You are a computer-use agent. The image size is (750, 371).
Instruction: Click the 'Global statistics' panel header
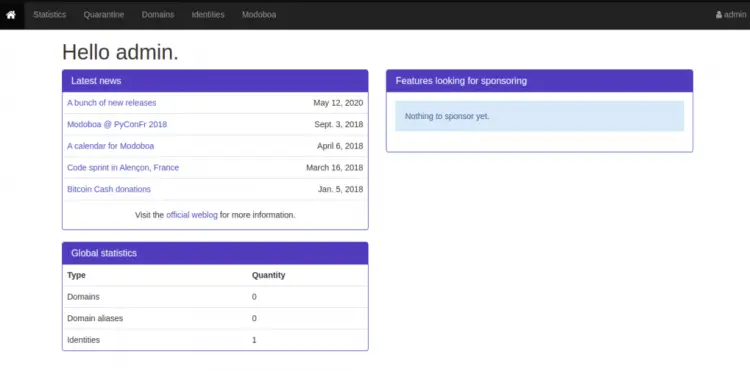tap(215, 253)
